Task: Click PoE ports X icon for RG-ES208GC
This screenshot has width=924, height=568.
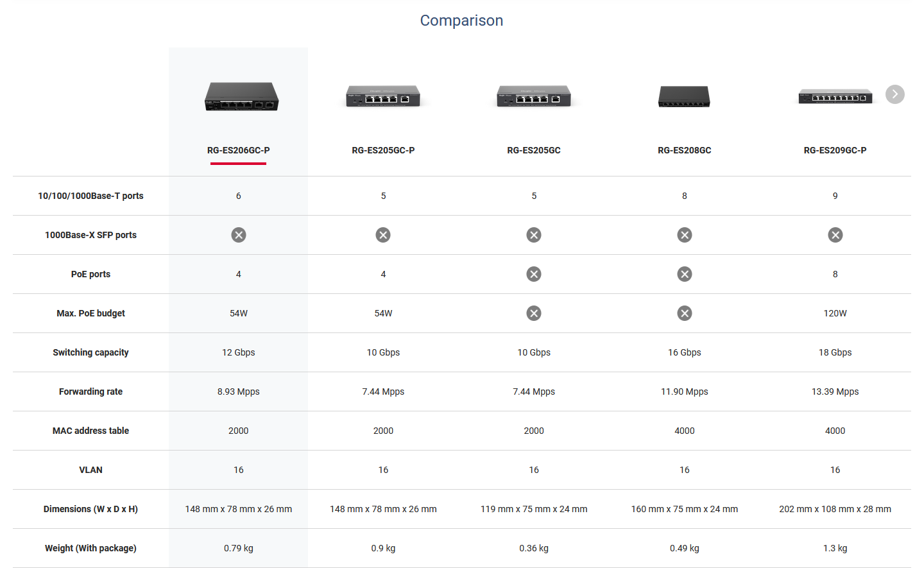Action: tap(685, 274)
